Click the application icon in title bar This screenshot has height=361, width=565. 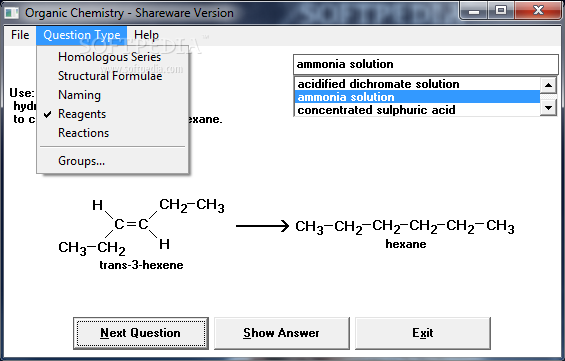[x=12, y=13]
